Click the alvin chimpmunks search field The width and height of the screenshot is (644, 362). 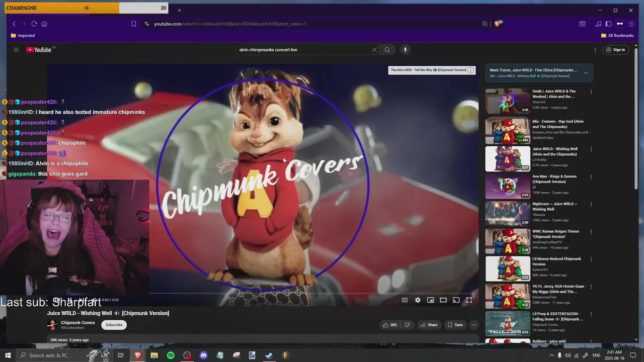[304, 50]
